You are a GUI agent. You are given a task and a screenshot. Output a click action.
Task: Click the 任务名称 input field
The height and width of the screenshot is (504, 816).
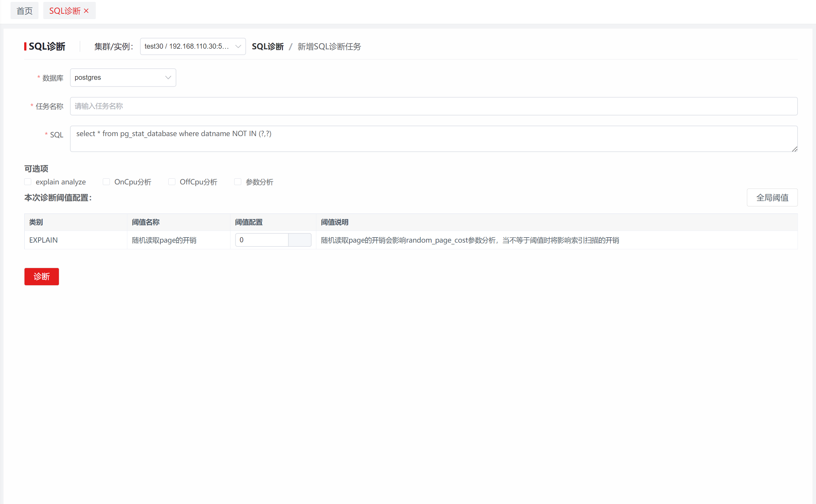click(433, 106)
